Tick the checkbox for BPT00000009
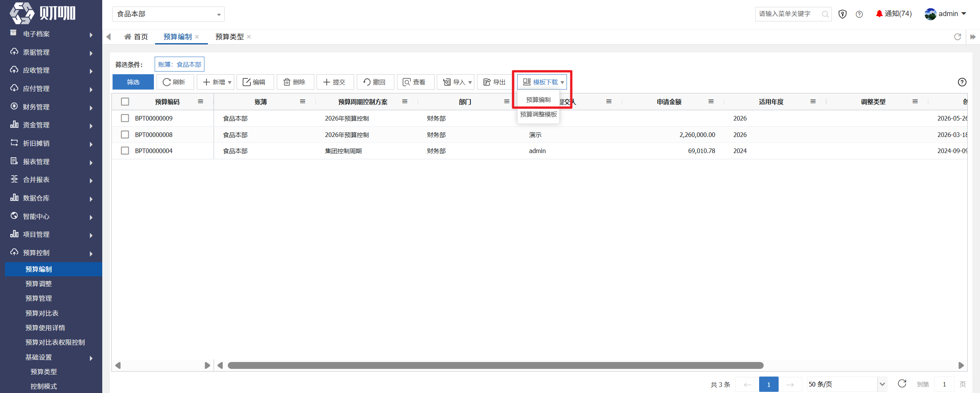 click(x=125, y=118)
